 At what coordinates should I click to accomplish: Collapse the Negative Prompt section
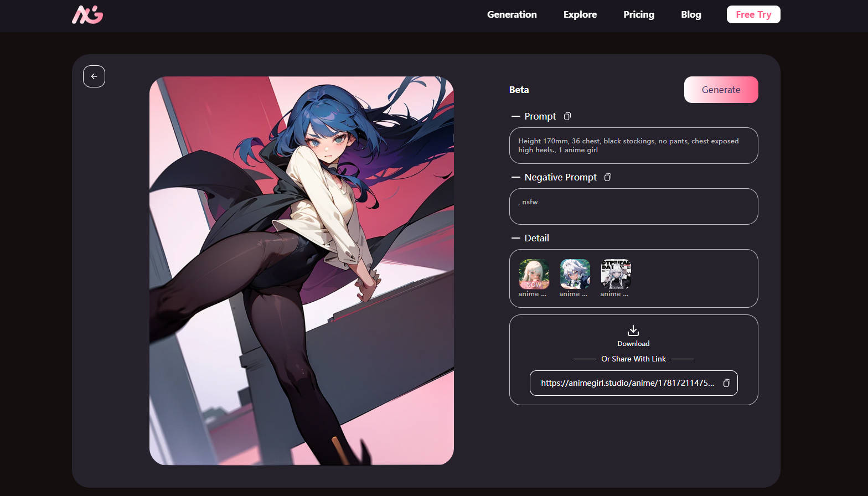coord(516,177)
